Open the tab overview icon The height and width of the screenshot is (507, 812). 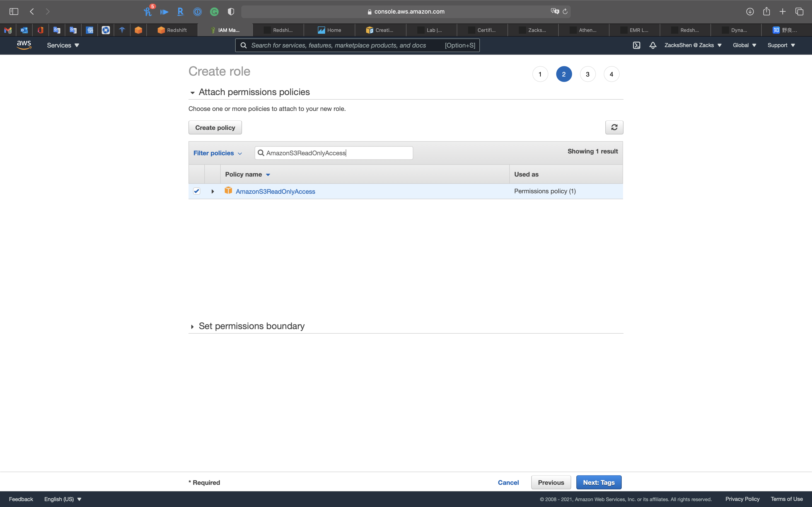(x=799, y=11)
